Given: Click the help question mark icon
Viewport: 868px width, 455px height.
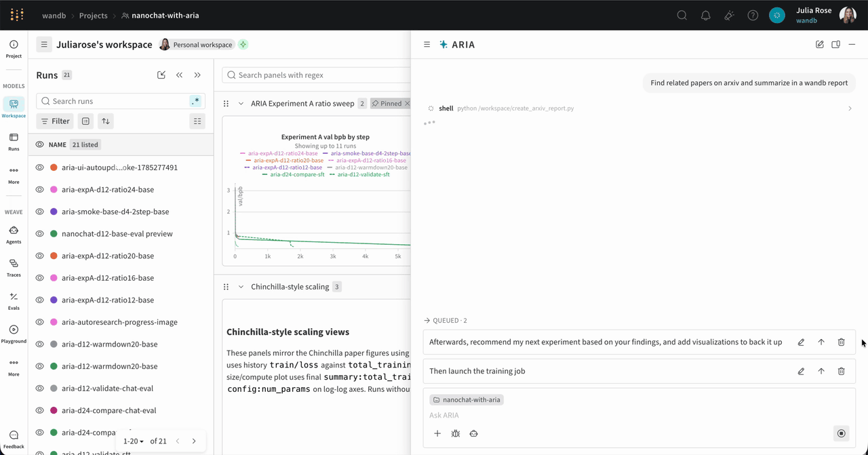Looking at the screenshot, I should (x=753, y=15).
